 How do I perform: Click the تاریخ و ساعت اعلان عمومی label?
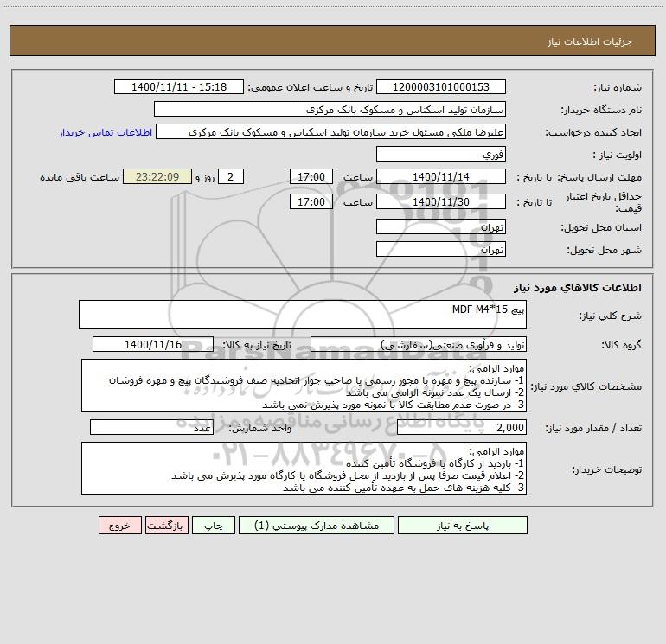pos(310,88)
